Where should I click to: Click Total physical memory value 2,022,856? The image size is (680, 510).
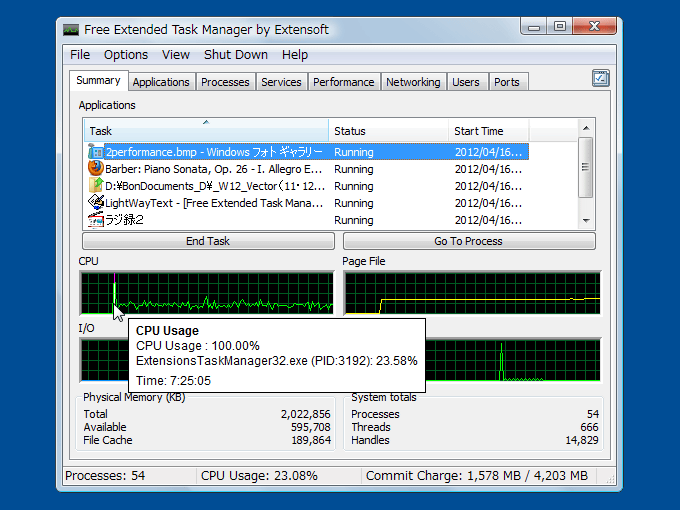(x=305, y=414)
